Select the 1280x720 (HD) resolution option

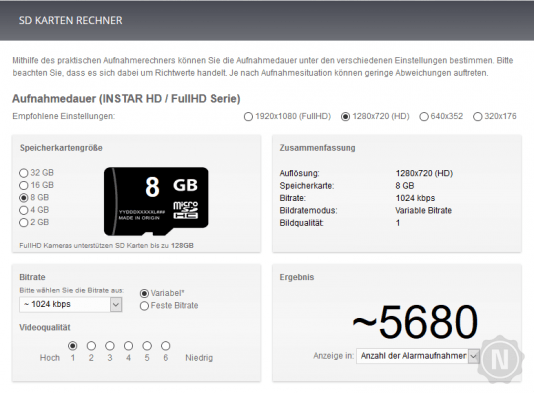pyautogui.click(x=345, y=117)
